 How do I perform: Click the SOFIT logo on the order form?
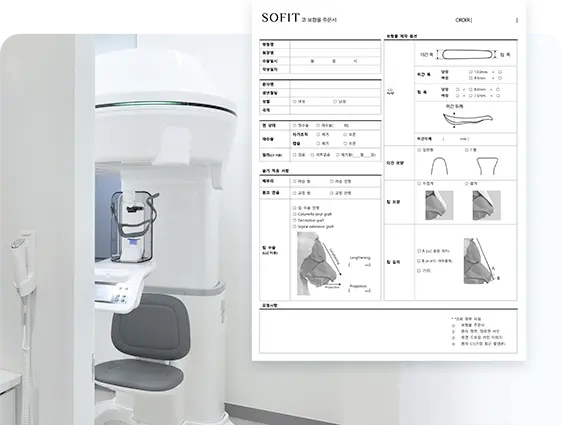point(280,18)
